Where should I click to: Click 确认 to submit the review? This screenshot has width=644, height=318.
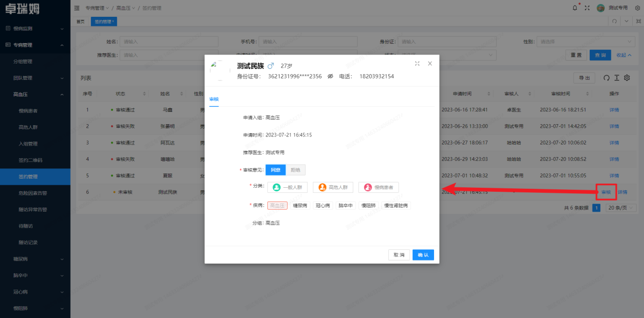click(423, 254)
